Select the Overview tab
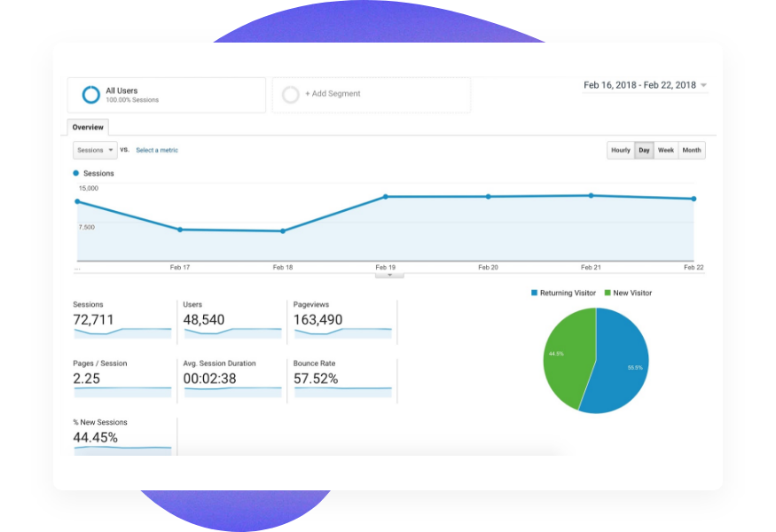Viewport: 776px width, 532px height. coord(88,127)
